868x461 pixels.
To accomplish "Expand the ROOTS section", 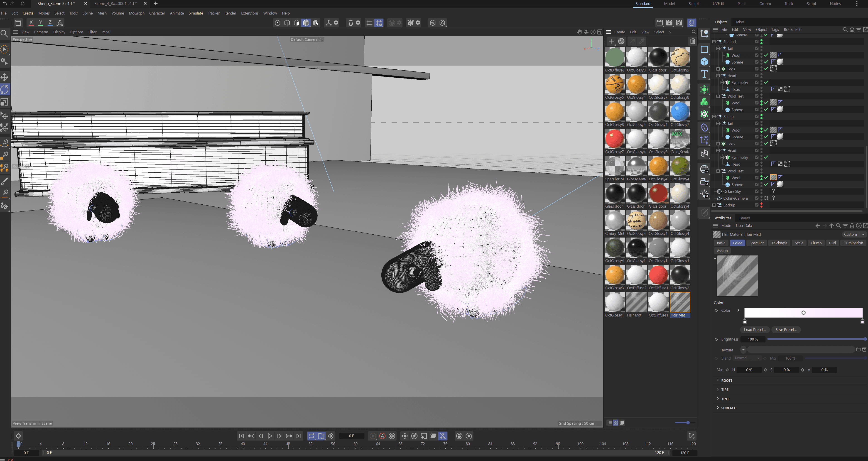I will point(718,380).
